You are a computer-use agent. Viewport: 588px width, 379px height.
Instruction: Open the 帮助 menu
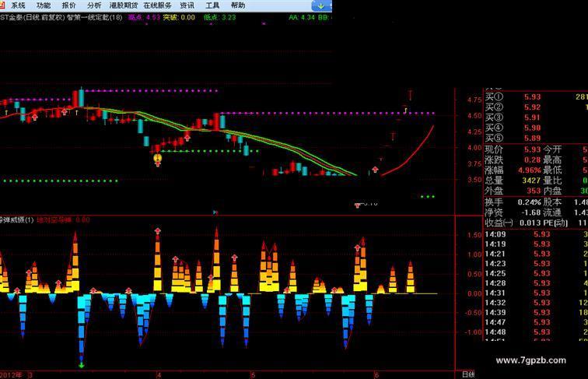(x=238, y=5)
